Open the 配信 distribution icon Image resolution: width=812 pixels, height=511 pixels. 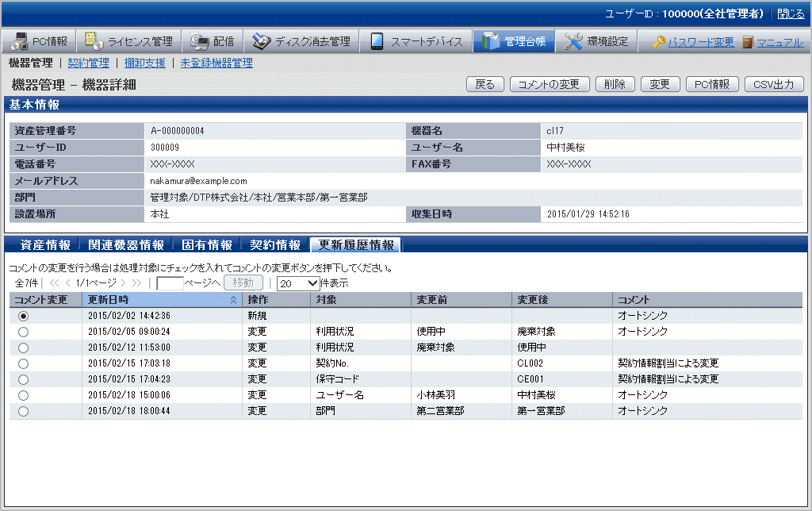pyautogui.click(x=200, y=42)
